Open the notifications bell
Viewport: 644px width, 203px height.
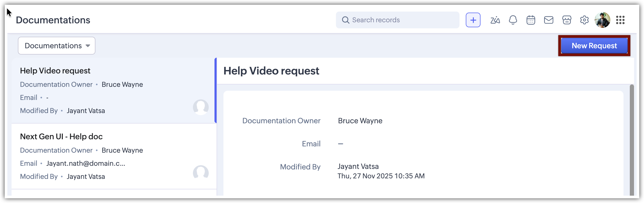tap(513, 20)
